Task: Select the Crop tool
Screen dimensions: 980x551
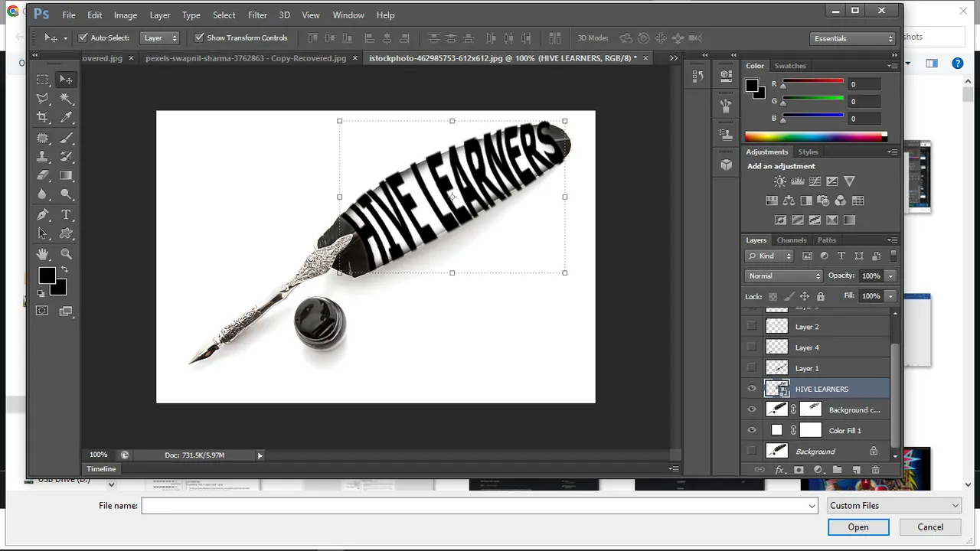Action: (x=43, y=117)
